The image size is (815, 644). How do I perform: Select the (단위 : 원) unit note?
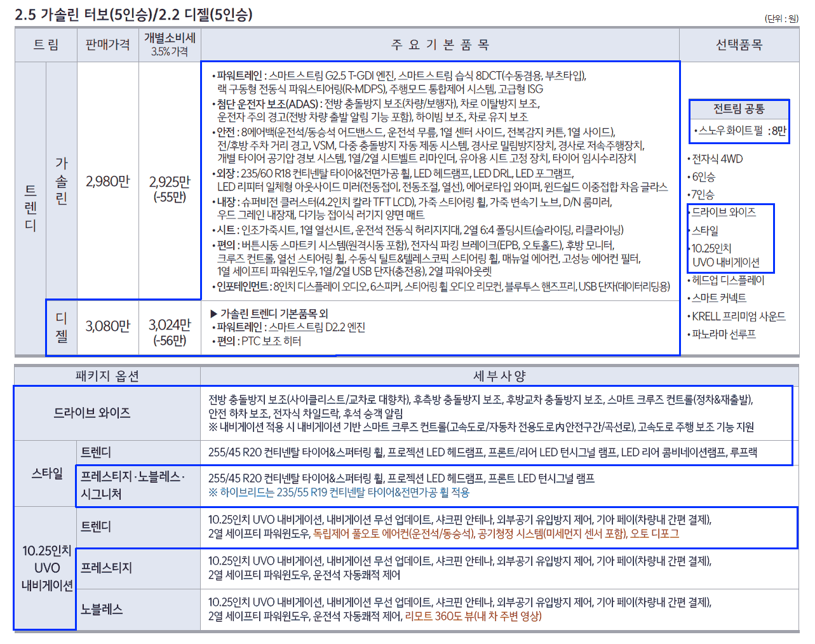781,18
